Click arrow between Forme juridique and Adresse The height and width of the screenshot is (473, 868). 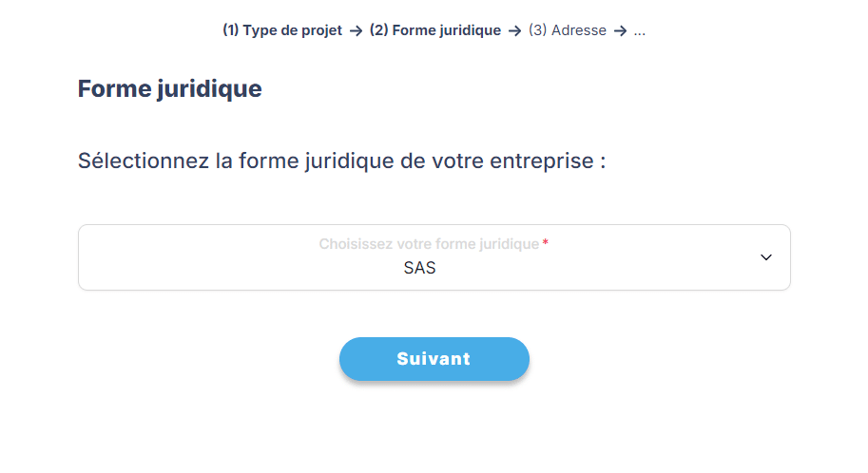(x=514, y=30)
